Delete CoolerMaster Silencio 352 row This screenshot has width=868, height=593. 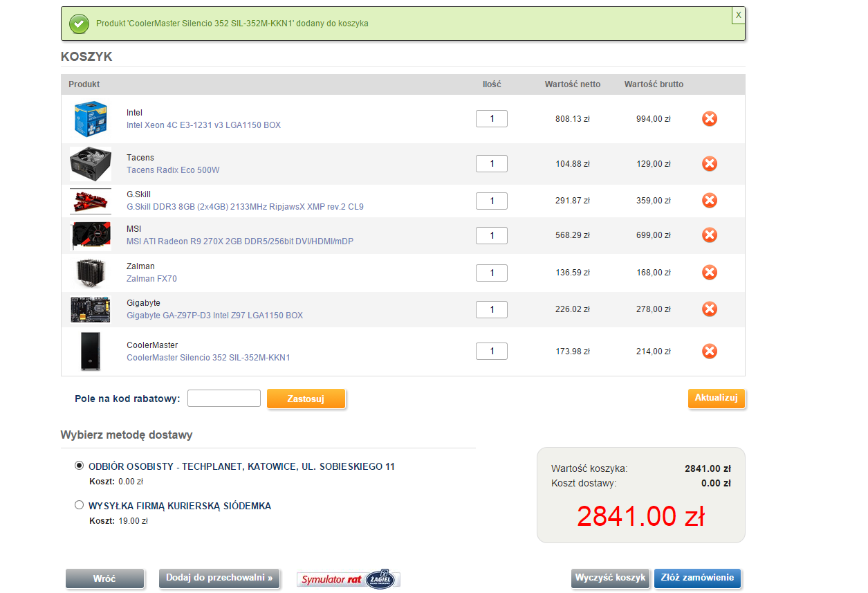(x=710, y=351)
